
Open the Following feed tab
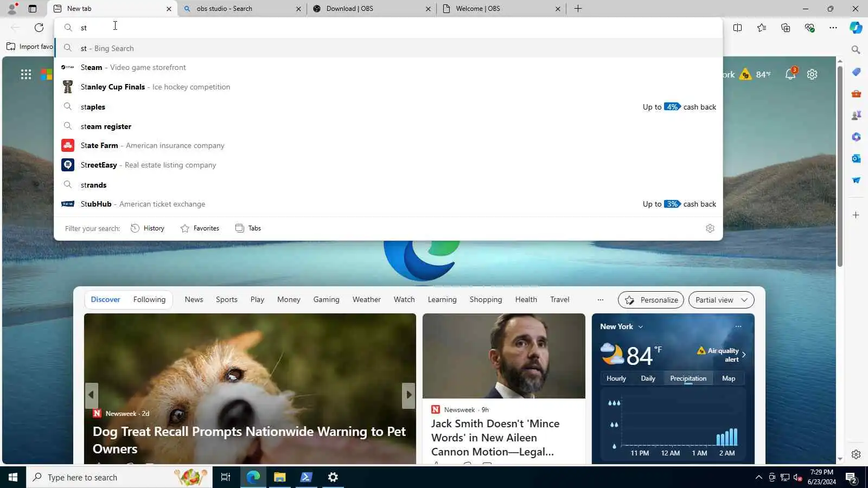(x=149, y=299)
